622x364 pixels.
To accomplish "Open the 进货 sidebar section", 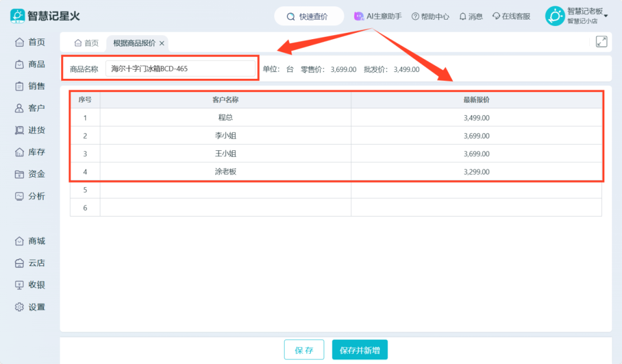I will point(30,130).
